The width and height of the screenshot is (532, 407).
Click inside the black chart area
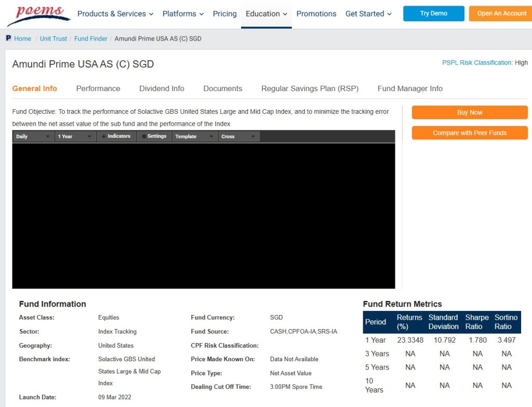204,216
